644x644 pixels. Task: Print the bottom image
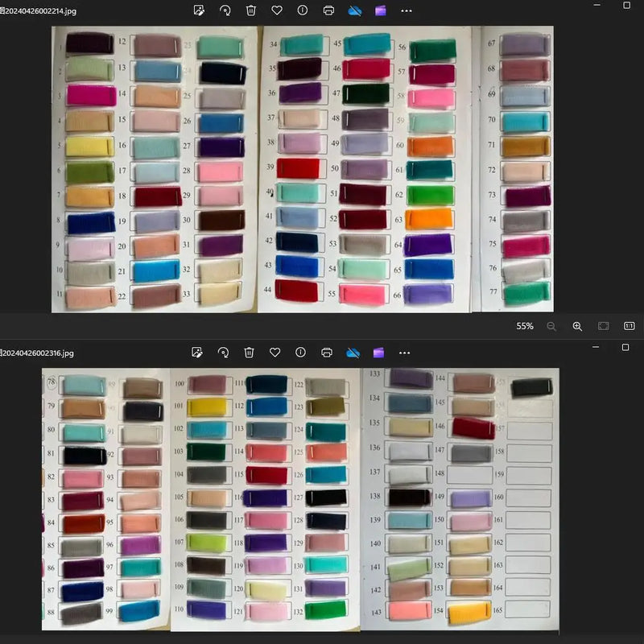click(x=327, y=353)
